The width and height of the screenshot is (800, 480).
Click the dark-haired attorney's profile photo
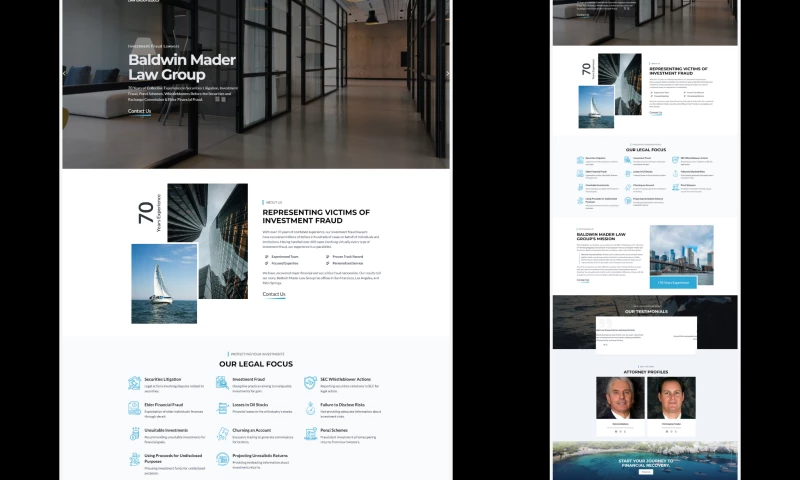coord(671,398)
